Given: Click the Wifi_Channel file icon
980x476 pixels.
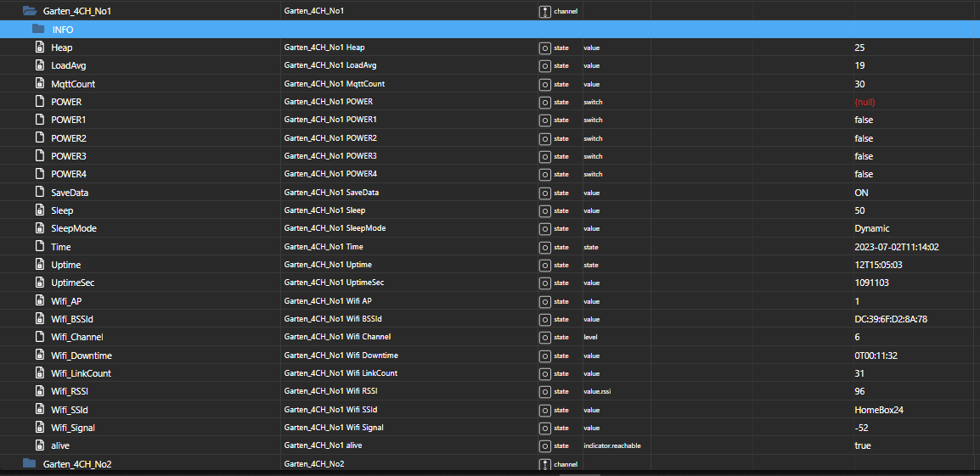Looking at the screenshot, I should (x=39, y=338).
